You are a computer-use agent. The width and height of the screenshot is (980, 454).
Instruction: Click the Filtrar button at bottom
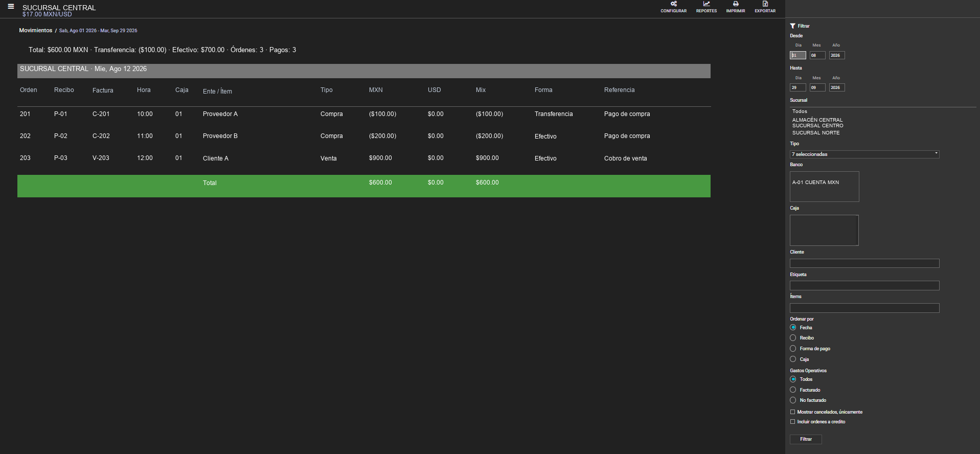click(x=806, y=439)
